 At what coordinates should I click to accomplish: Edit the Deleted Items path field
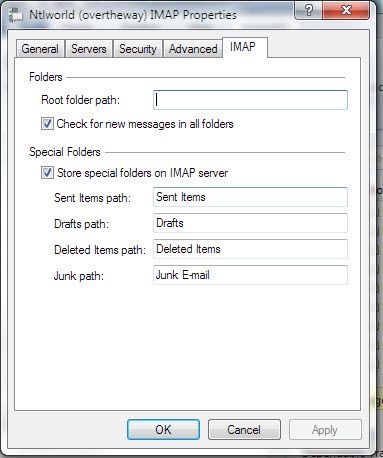250,249
